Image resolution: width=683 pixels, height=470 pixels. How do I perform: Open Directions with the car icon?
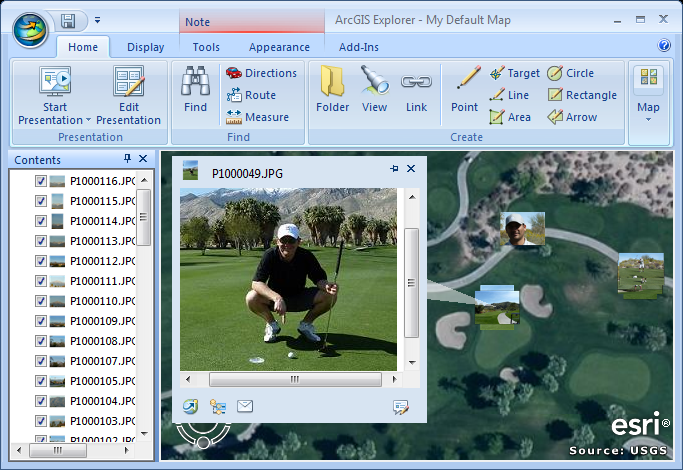click(x=261, y=73)
